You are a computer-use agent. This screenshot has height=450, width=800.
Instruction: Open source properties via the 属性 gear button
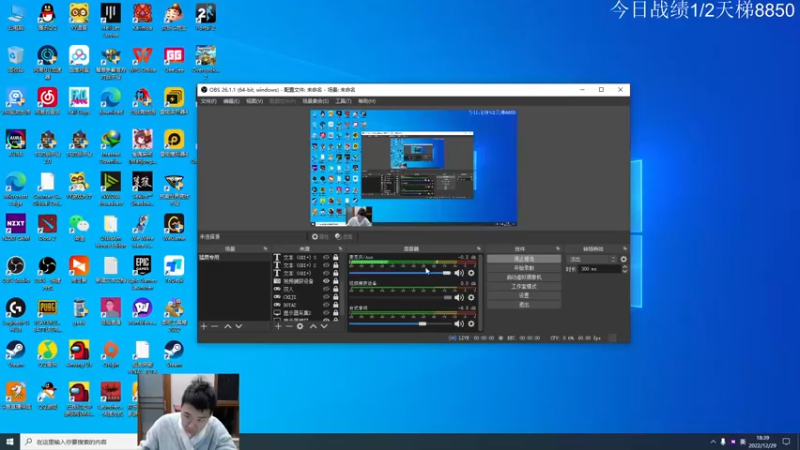click(320, 237)
